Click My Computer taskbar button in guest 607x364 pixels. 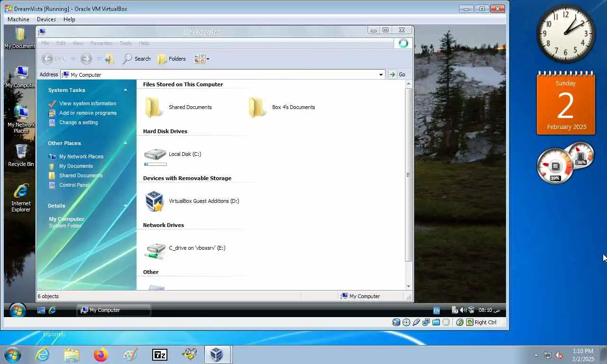(114, 310)
